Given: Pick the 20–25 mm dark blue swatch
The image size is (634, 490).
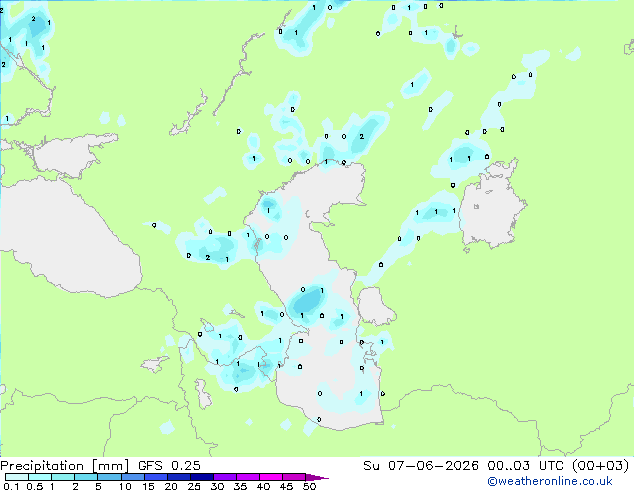Looking at the screenshot, I should tap(179, 477).
